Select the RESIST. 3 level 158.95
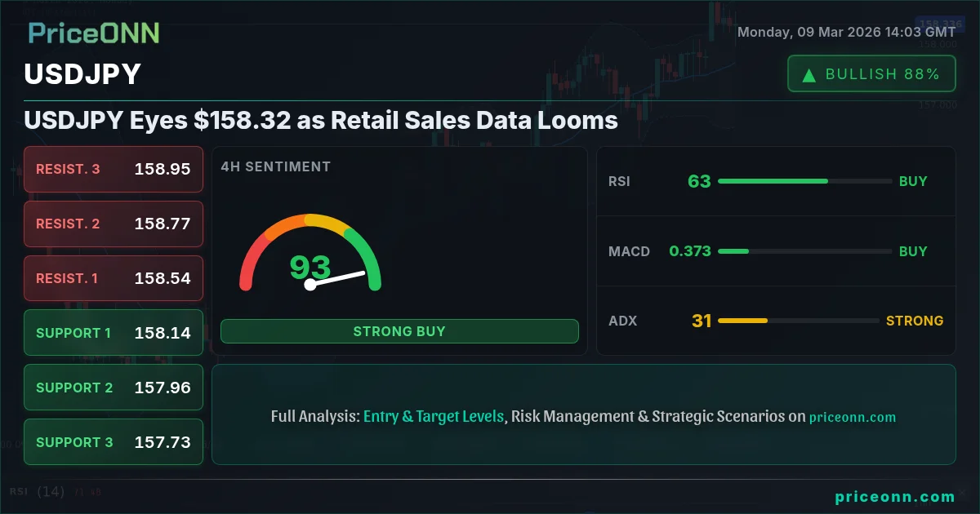The width and height of the screenshot is (980, 514). point(114,169)
